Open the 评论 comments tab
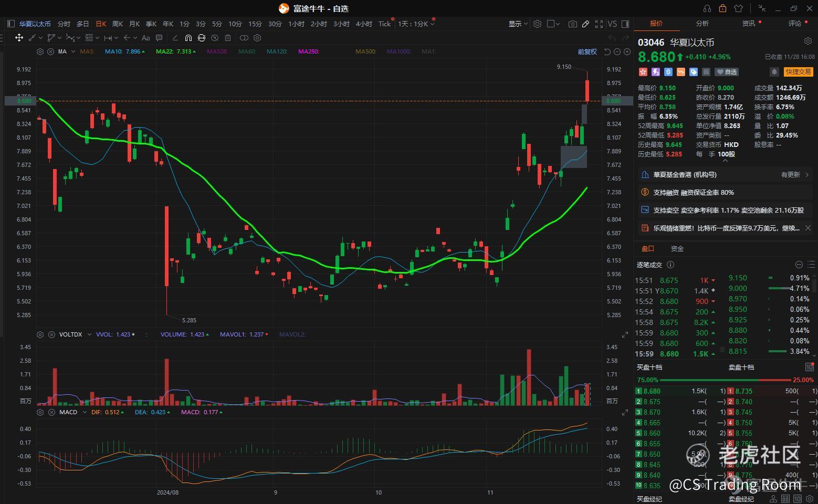Viewport: 818px width, 504px height. (x=794, y=23)
